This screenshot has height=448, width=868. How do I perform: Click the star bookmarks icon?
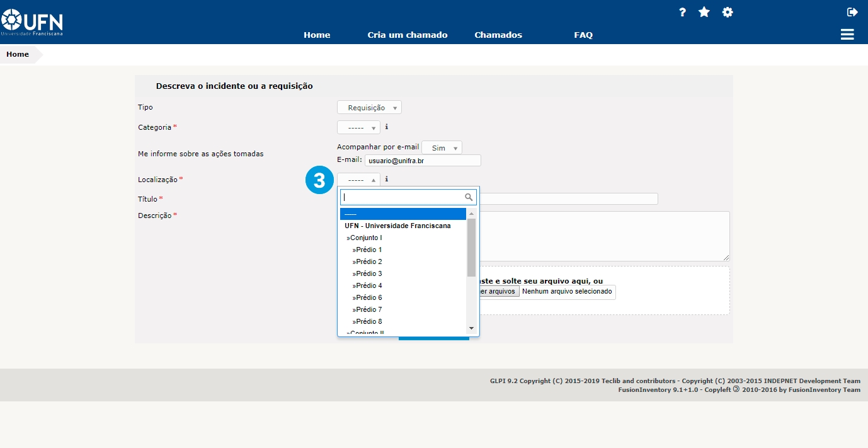704,12
